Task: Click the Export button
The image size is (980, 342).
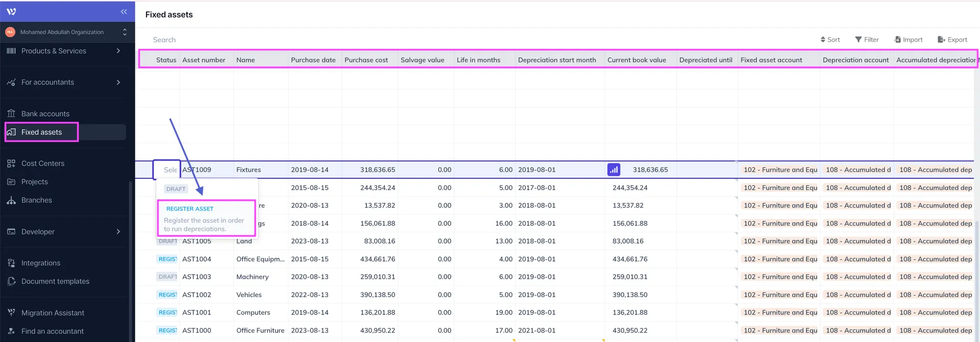Action: point(952,40)
